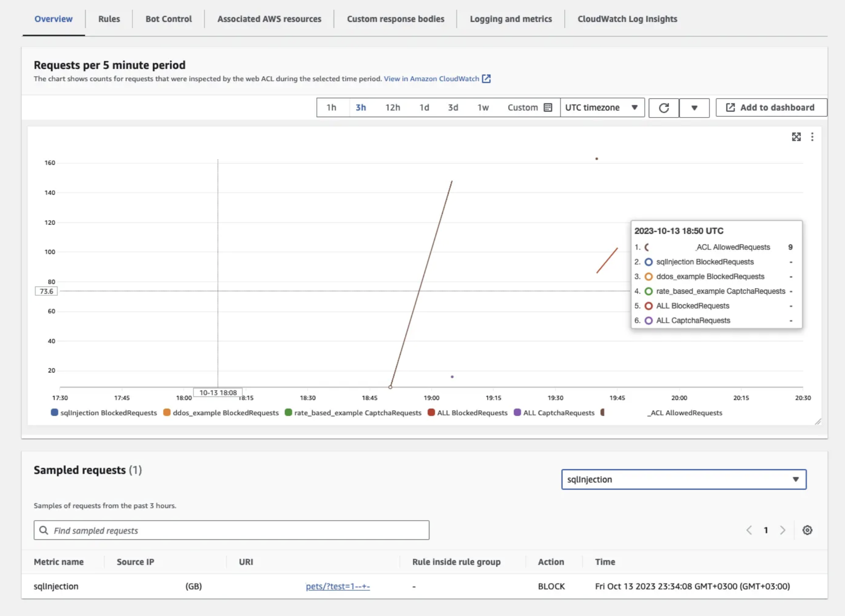Click page number 1 in pagination
845x616 pixels.
766,530
